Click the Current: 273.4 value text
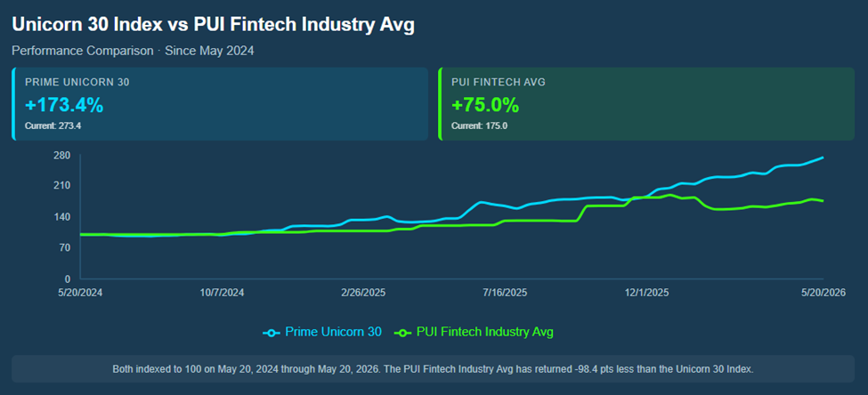The height and width of the screenshot is (395, 868). click(x=52, y=125)
